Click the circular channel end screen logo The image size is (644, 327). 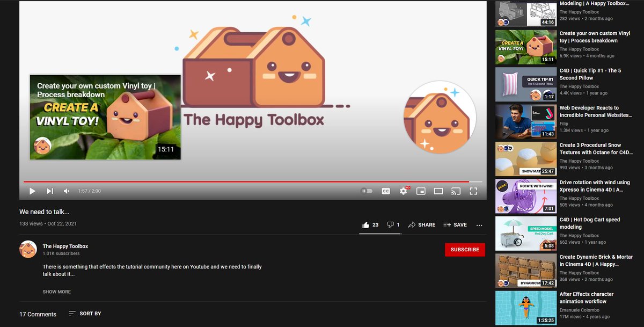[x=440, y=117]
